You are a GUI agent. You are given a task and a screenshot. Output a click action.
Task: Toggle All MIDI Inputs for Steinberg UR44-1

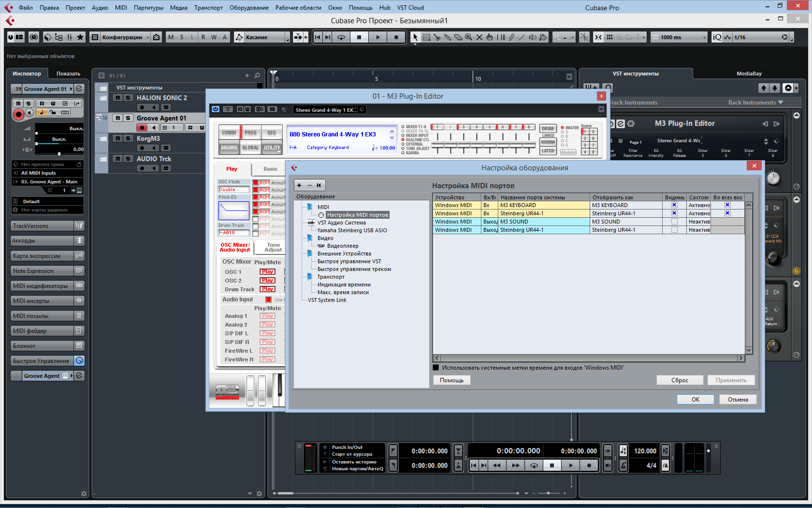727,213
